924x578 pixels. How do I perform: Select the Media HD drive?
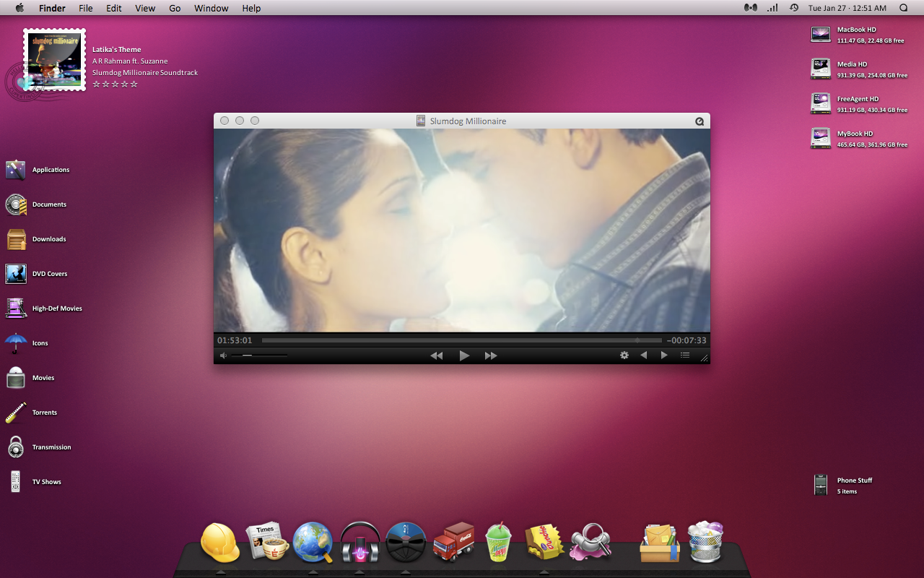coord(821,69)
